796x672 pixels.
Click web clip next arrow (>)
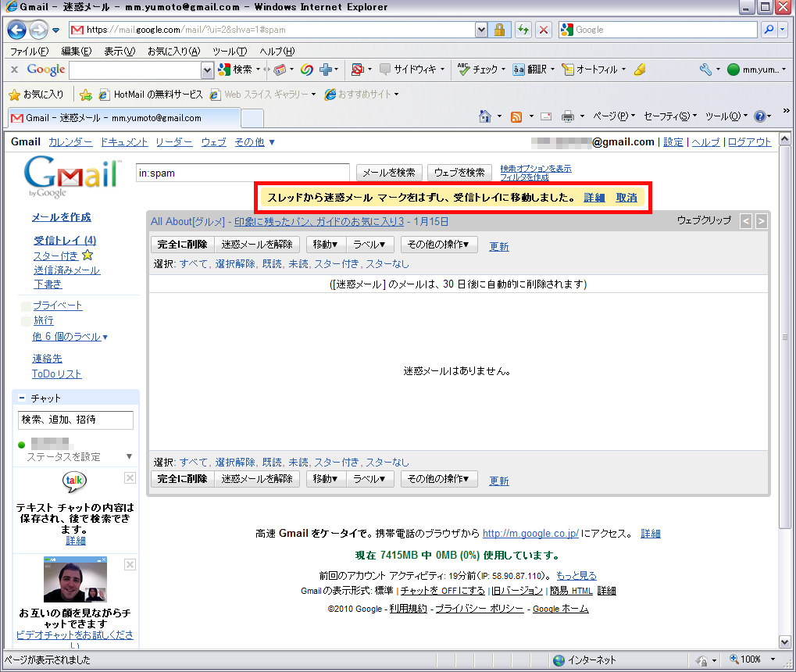click(761, 221)
